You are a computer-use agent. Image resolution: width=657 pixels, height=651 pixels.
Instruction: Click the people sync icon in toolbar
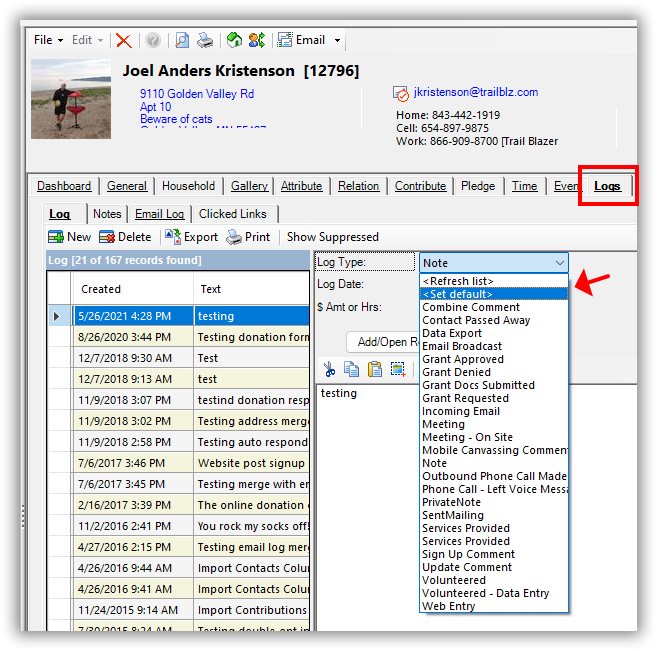pos(257,41)
